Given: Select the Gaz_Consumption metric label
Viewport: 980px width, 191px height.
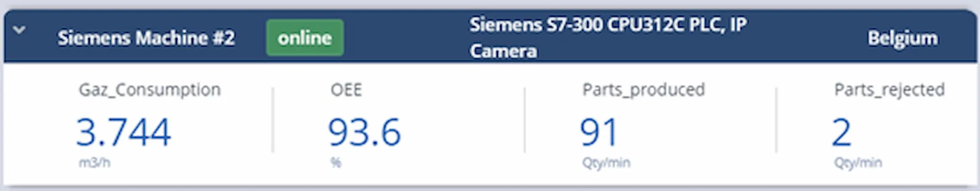Looking at the screenshot, I should pos(150,90).
